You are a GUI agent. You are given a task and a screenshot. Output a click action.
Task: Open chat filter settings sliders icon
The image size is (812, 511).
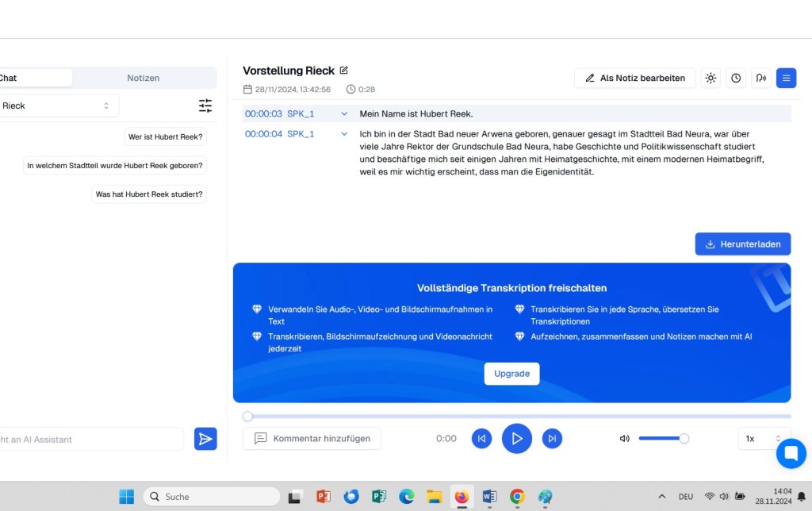[x=205, y=106]
